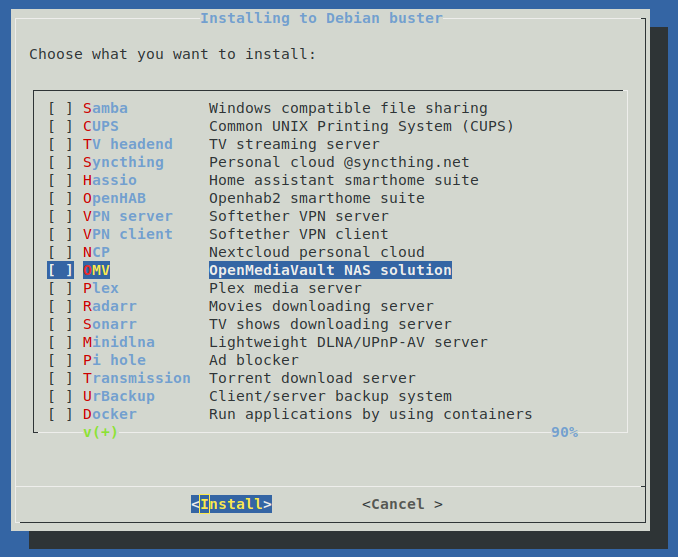
Task: Select the VPN server item name
Action: (x=128, y=216)
